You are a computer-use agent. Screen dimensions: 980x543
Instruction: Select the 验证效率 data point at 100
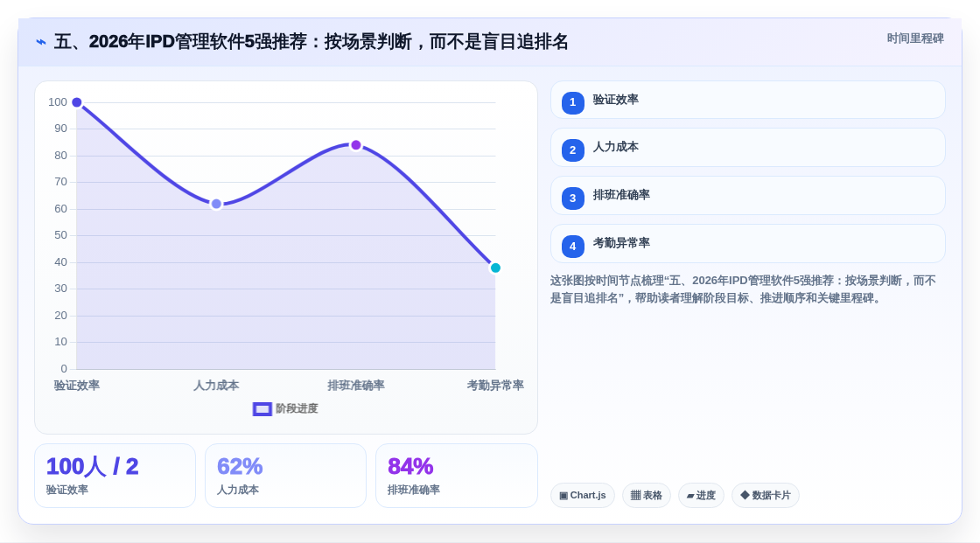(77, 102)
